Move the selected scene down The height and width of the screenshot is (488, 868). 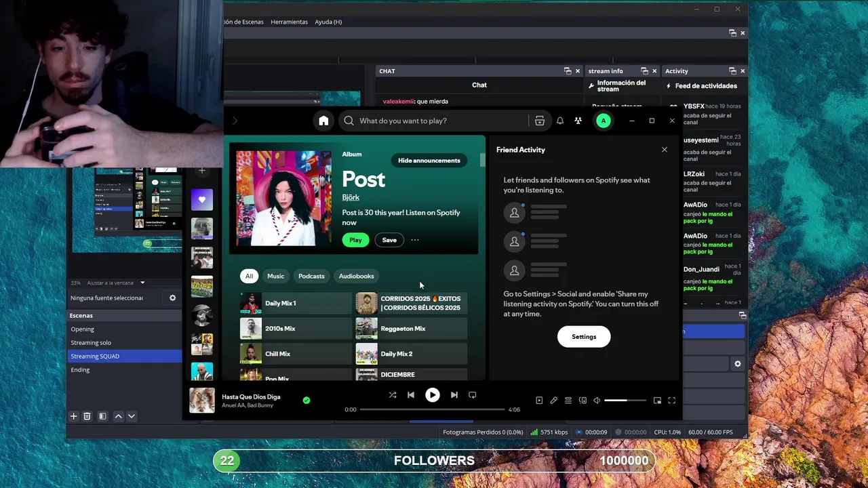tap(132, 416)
